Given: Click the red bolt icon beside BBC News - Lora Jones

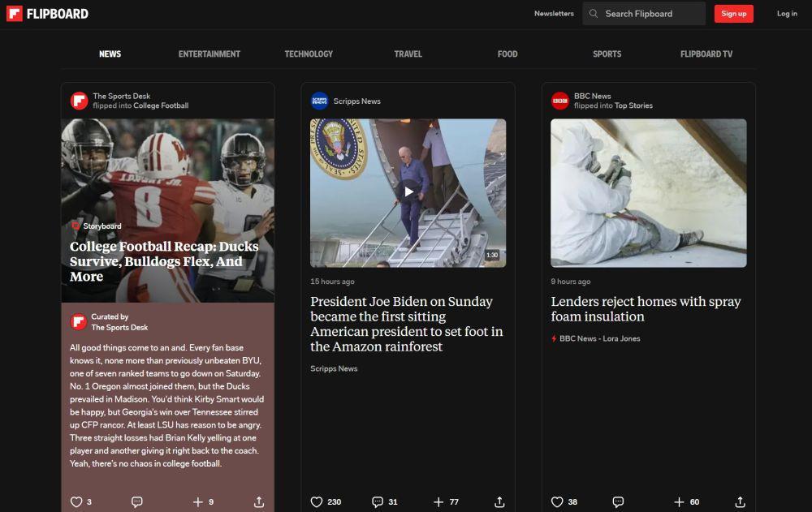Looking at the screenshot, I should [554, 338].
